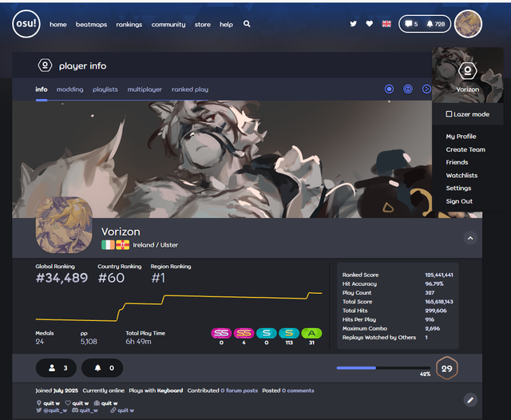Click the large Vorizon profile avatar
This screenshot has width=511, height=420.
coord(64,225)
